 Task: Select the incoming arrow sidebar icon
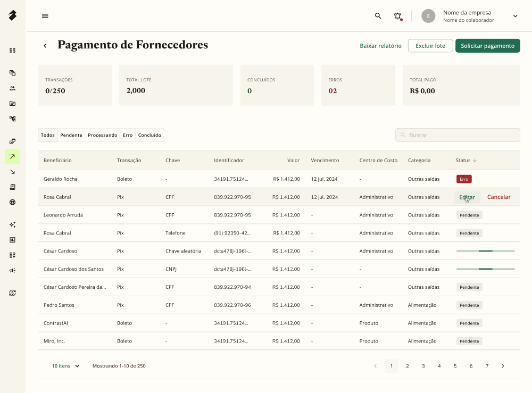13,172
